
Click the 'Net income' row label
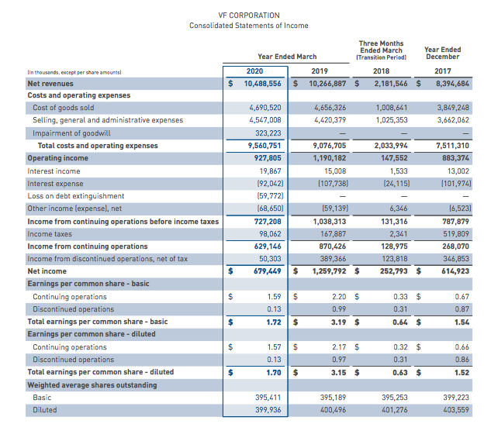47,271
